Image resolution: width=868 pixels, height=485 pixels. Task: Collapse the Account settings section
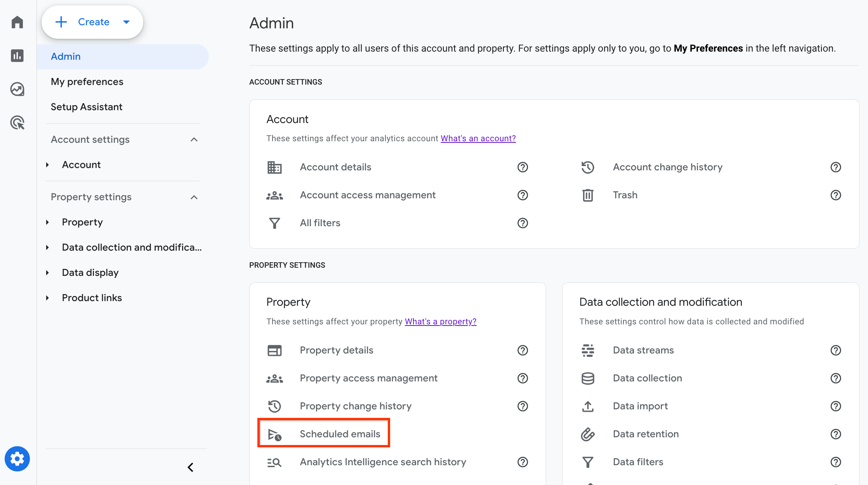tap(194, 140)
